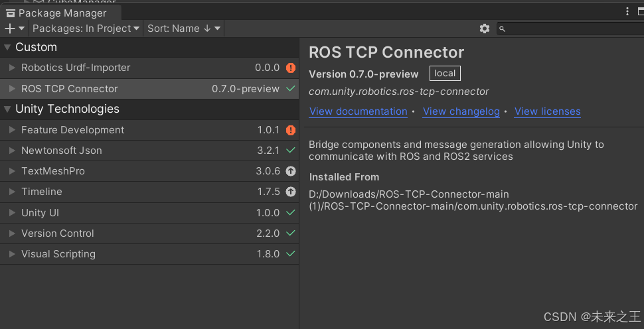Image resolution: width=644 pixels, height=329 pixels.
Task: Click version 3.0.6 of TextMeshPro
Action: [268, 171]
